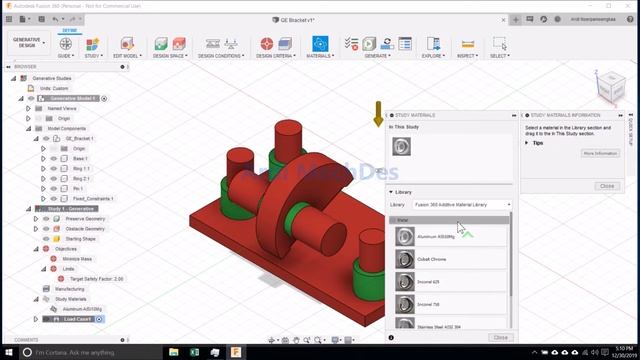
Task: Close the Study Materials Information panel
Action: tap(607, 186)
